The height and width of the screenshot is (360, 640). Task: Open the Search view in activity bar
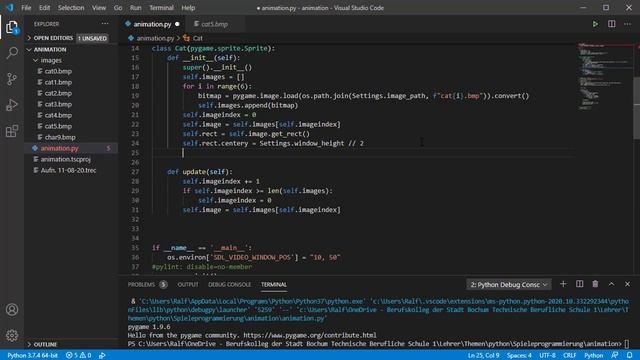point(12,53)
